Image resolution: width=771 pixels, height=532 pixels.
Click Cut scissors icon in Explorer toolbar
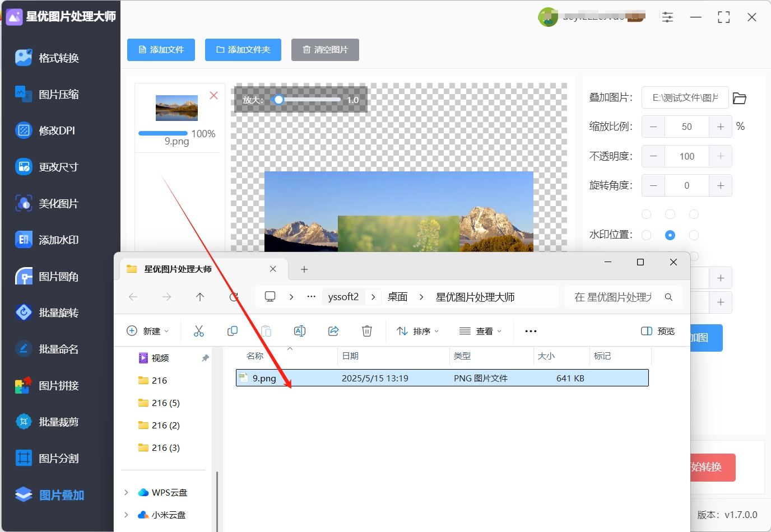199,331
